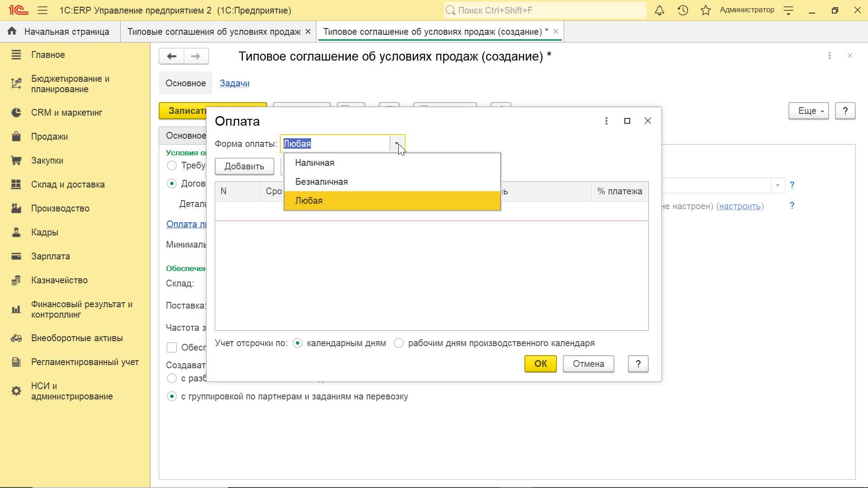Open Кадры section
868x488 pixels.
pyautogui.click(x=75, y=232)
